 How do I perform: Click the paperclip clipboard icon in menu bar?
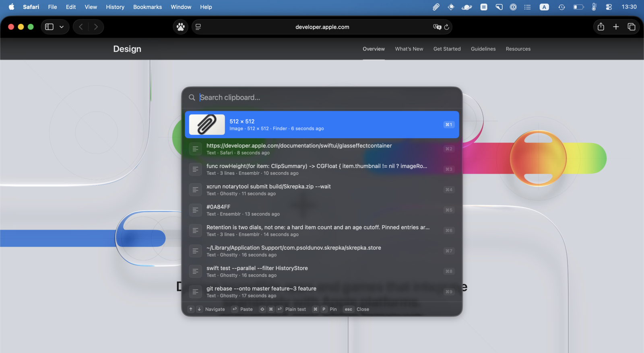(x=436, y=7)
